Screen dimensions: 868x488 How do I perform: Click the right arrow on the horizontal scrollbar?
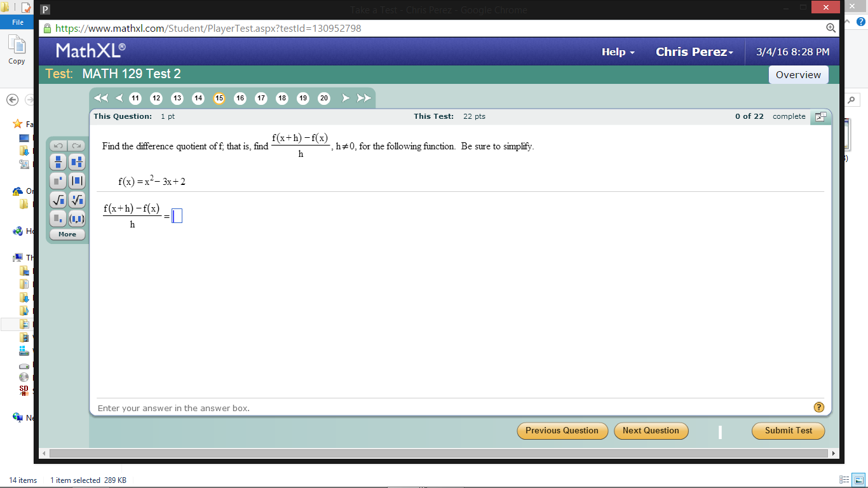832,453
